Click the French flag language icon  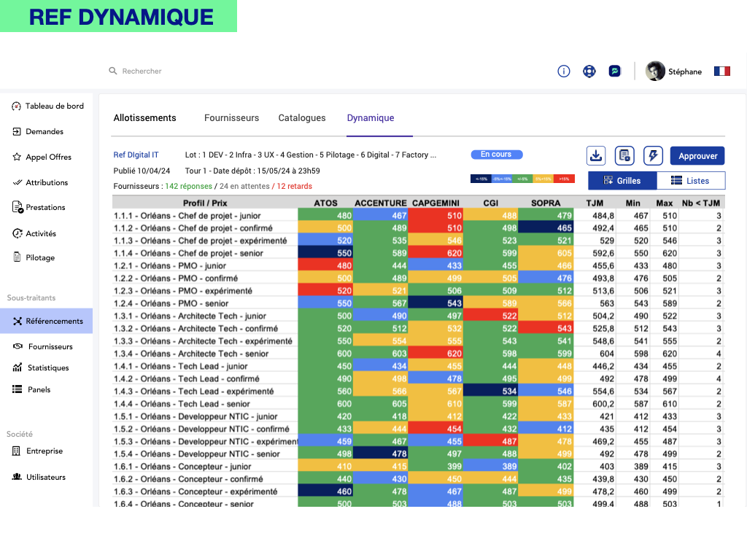[721, 71]
